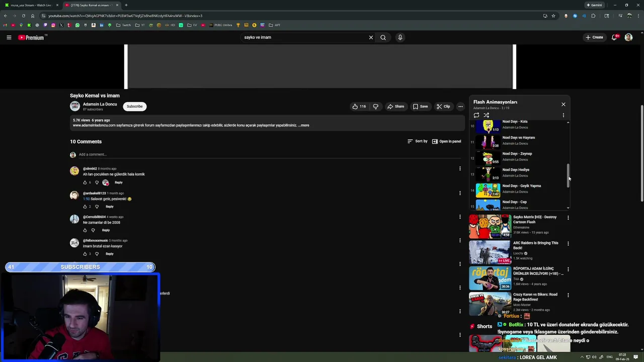
Task: Like the comment by @ardaakel8123
Action: (x=85, y=207)
